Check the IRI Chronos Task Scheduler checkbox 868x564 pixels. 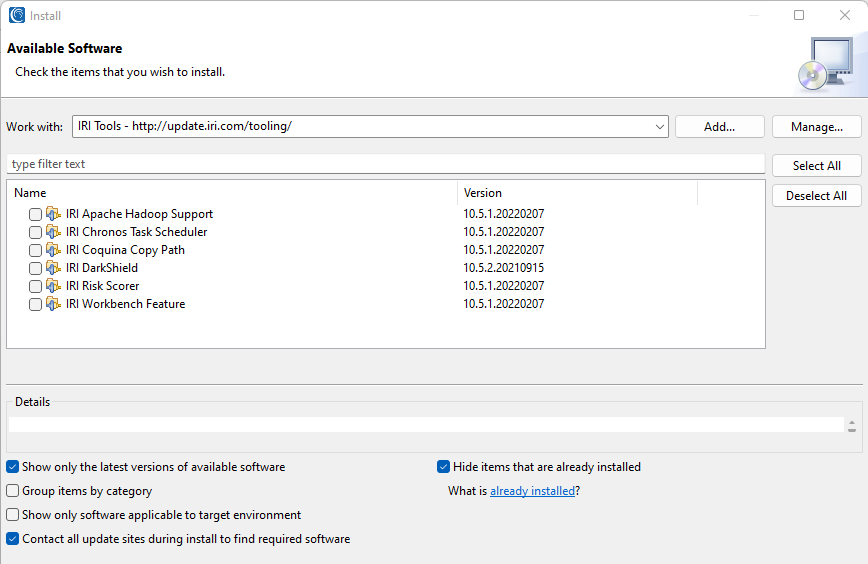point(35,232)
